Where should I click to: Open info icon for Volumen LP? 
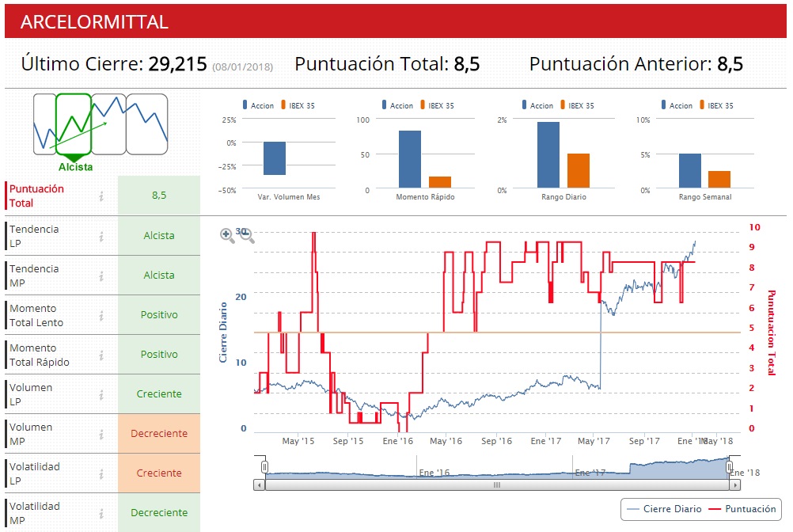[x=101, y=394]
